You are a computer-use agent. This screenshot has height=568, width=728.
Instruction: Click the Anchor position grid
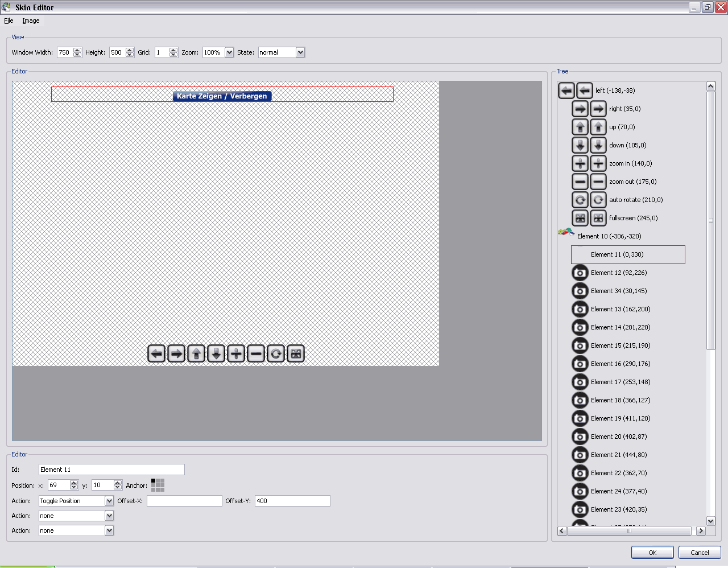(x=158, y=485)
